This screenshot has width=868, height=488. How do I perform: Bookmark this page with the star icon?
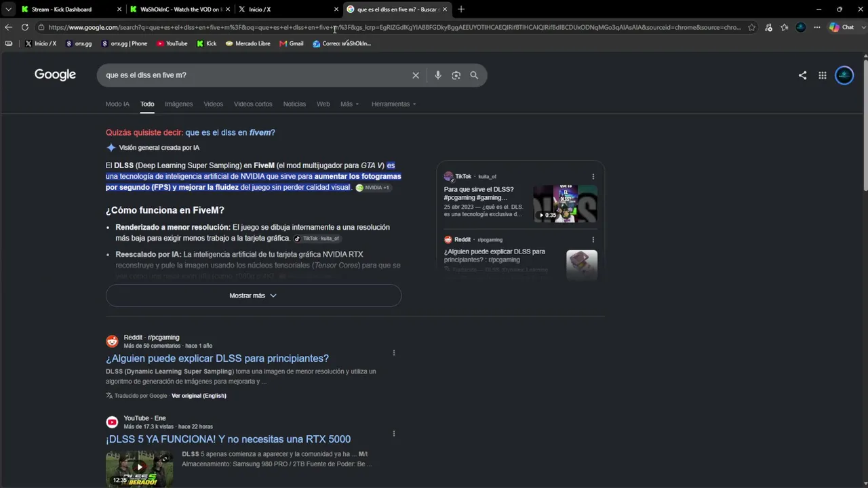pyautogui.click(x=751, y=27)
